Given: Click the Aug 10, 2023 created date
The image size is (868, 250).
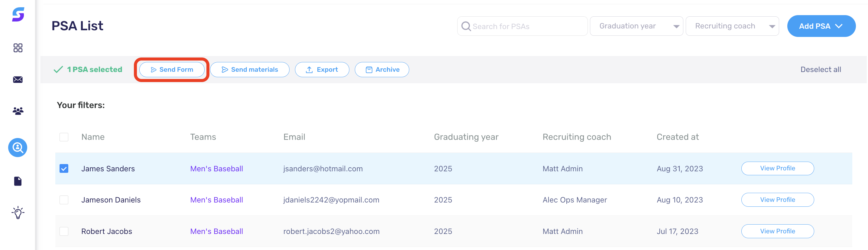Looking at the screenshot, I should pos(680,200).
